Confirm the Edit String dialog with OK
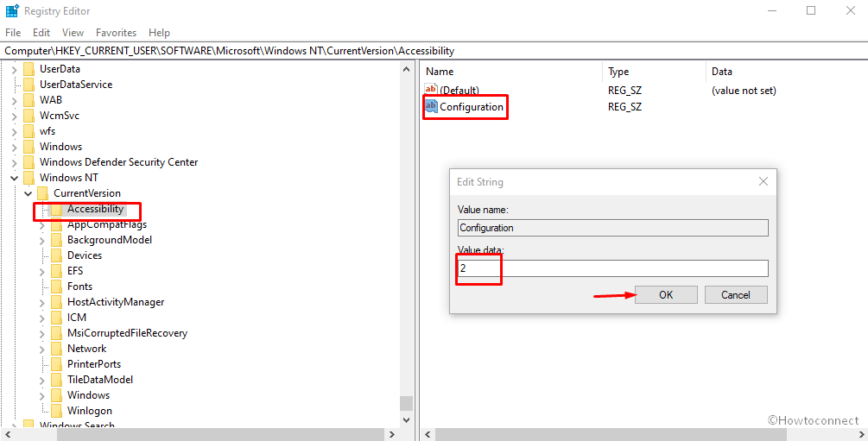Image resolution: width=868 pixels, height=441 pixels. point(666,295)
